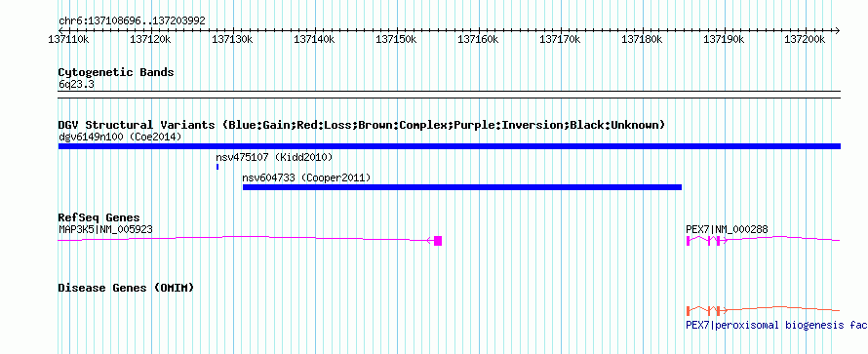Click the 137130k ruler tick label
The width and height of the screenshot is (868, 354).
(x=232, y=40)
